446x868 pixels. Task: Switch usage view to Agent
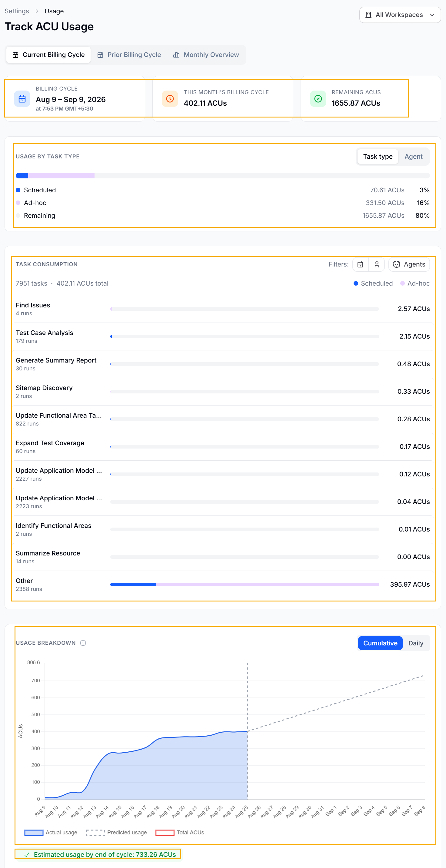coord(413,156)
